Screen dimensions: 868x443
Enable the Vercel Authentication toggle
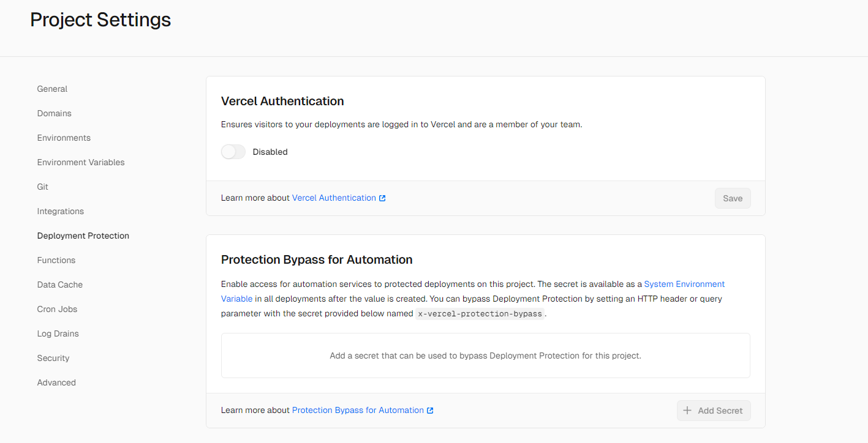(233, 152)
